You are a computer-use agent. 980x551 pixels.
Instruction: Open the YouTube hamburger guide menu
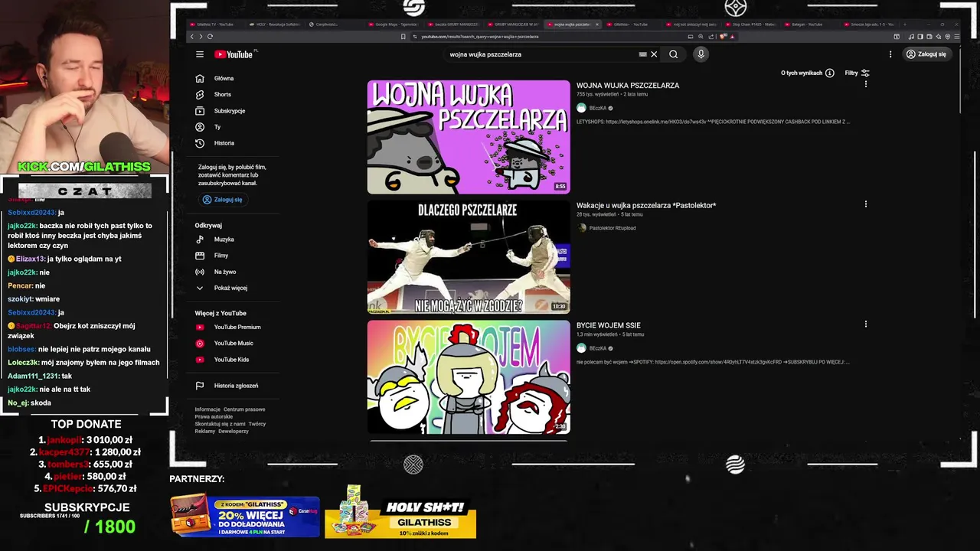(199, 54)
